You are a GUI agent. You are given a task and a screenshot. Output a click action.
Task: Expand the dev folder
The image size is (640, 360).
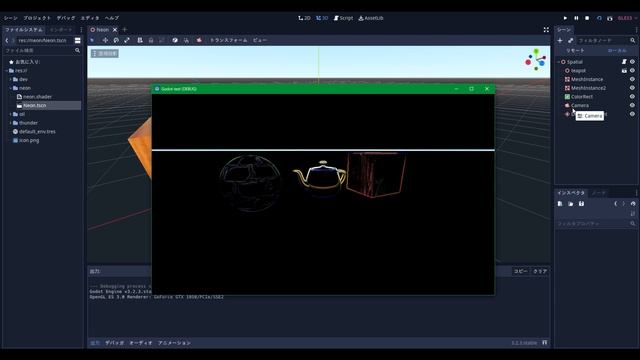coord(11,79)
